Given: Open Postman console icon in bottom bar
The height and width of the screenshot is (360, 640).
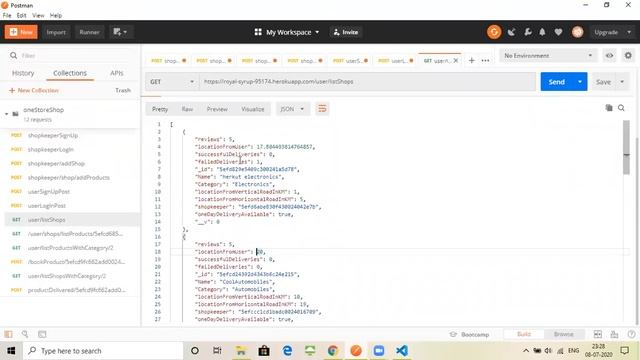Looking at the screenshot, I should (42, 334).
